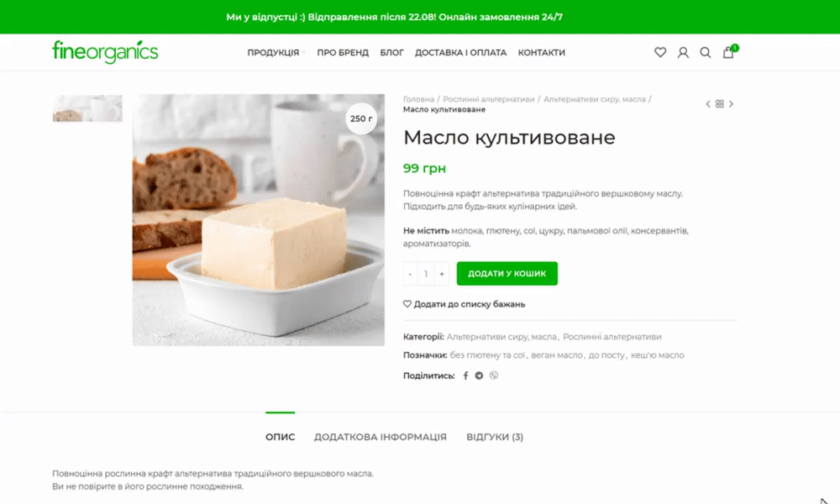Open the user account icon
Screen dimensions: 840x504
tap(682, 52)
